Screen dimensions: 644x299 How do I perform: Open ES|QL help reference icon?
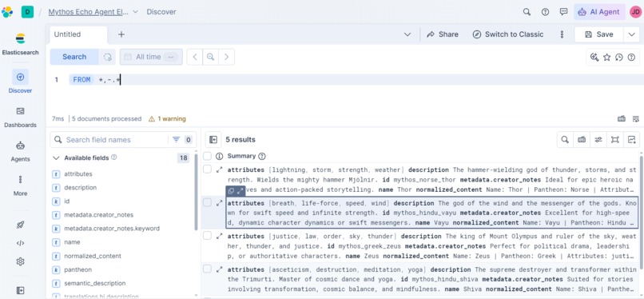(631, 57)
